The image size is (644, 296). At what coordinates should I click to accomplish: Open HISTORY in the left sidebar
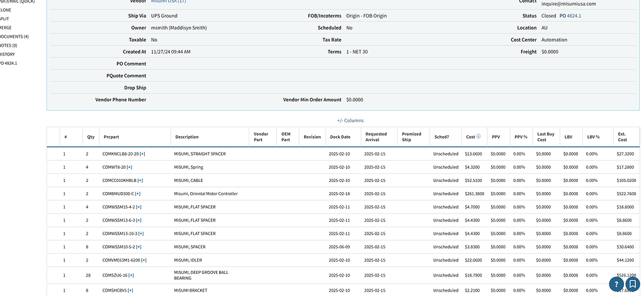pyautogui.click(x=7, y=54)
